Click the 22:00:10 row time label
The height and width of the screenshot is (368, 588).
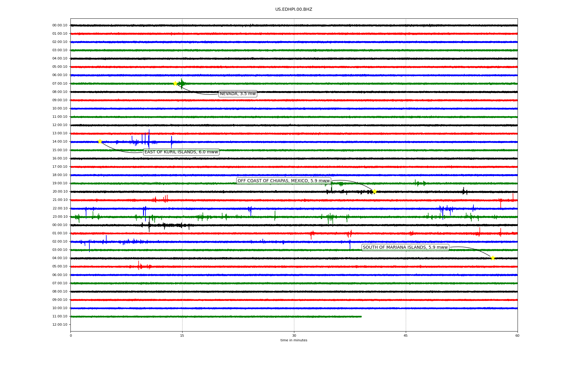[x=60, y=209]
